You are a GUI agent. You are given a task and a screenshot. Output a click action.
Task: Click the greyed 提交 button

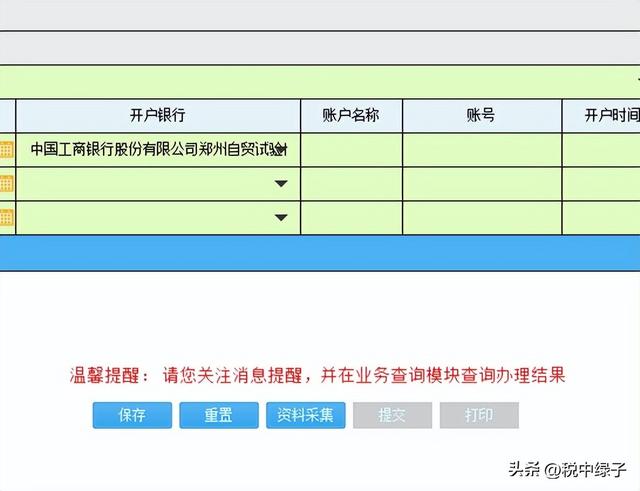(x=392, y=415)
